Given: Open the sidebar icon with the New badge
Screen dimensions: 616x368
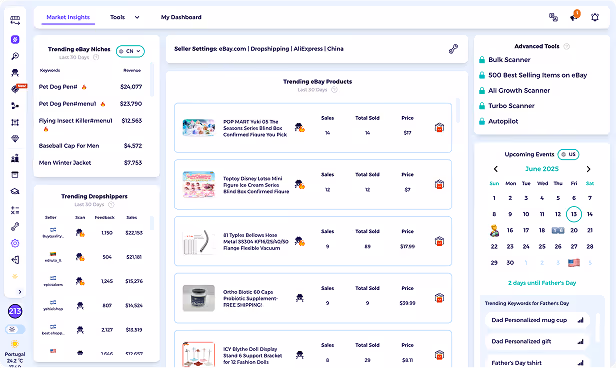Looking at the screenshot, I should pyautogui.click(x=15, y=89).
